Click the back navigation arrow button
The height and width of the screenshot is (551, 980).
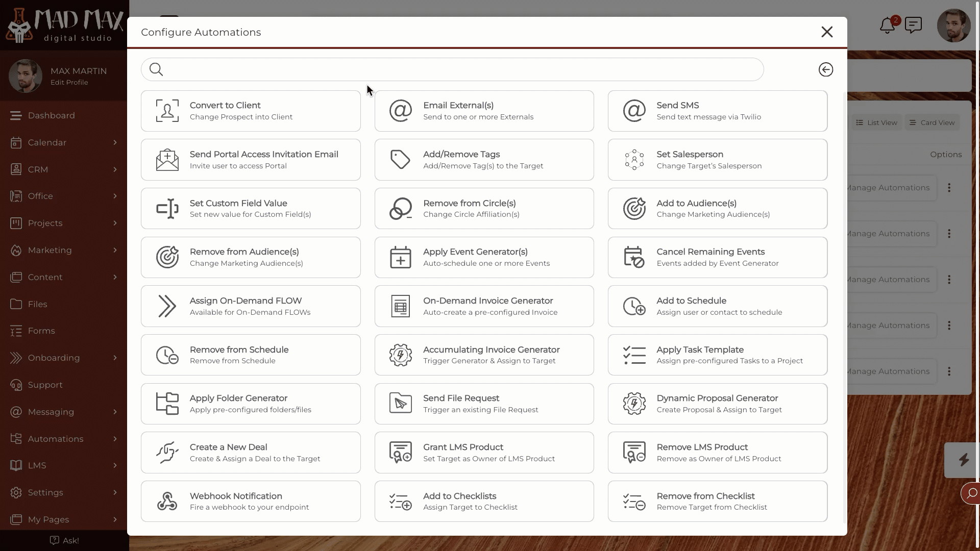[x=826, y=69]
